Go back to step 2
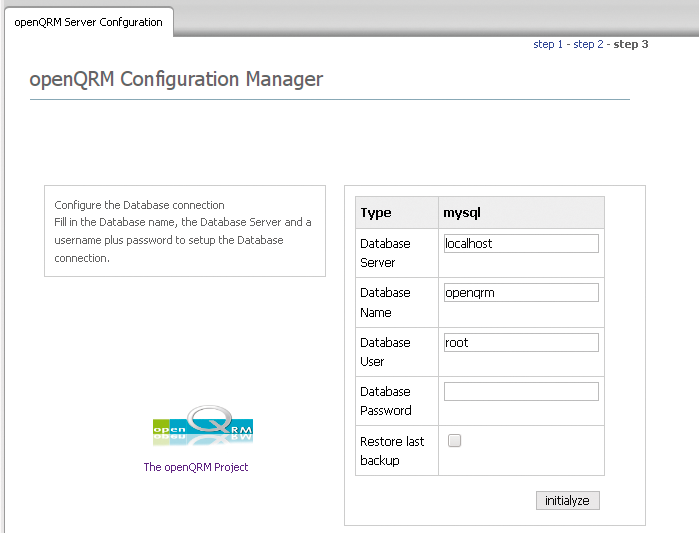This screenshot has width=699, height=533. pos(588,44)
